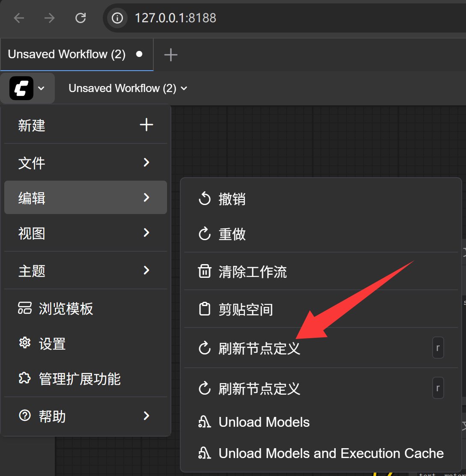This screenshot has height=476, width=466.
Task: Click the plus icon next to 新建
Action: 146,125
